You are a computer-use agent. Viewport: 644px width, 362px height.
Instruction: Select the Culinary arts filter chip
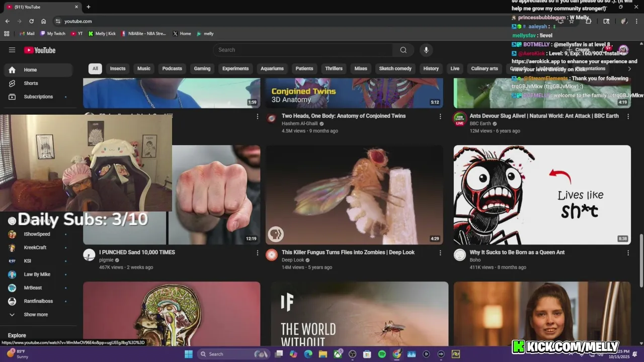(485, 68)
